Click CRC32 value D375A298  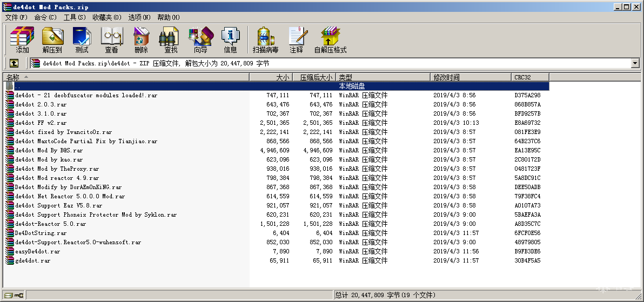coord(527,95)
